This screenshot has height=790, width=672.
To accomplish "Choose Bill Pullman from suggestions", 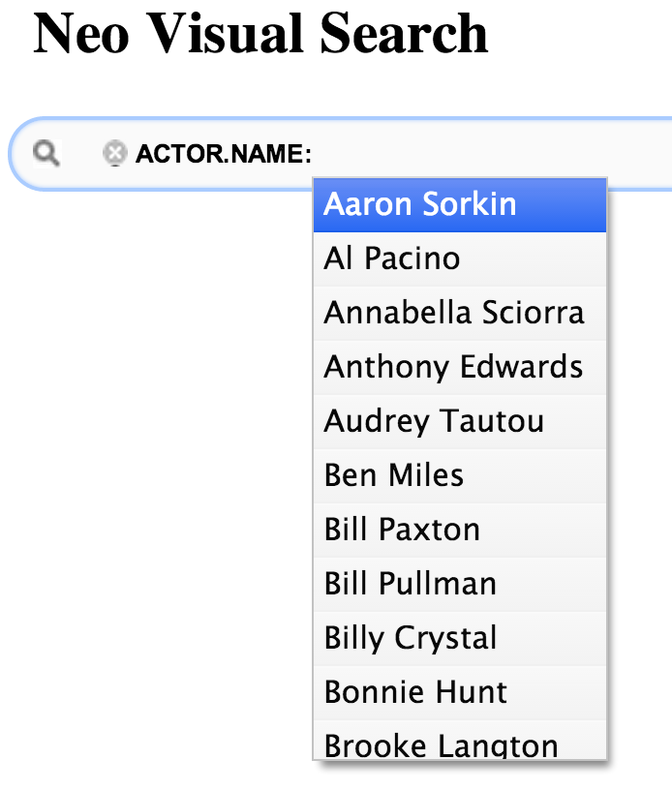I will [x=410, y=584].
